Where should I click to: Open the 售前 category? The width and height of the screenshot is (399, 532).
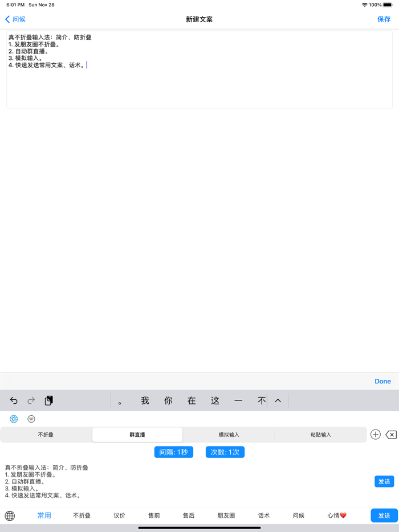click(x=154, y=515)
